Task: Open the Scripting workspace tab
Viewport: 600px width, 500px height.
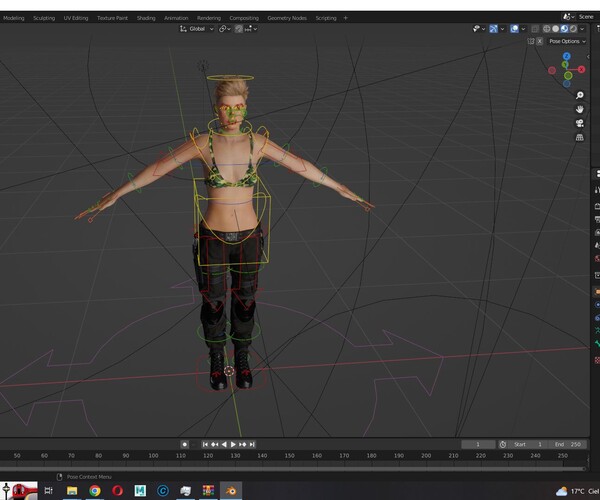Action: tap(326, 18)
